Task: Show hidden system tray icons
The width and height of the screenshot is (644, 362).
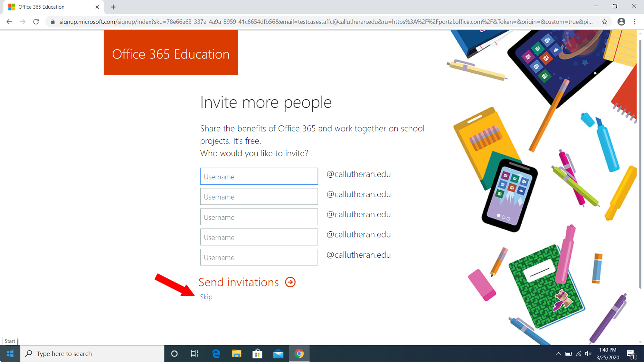Action: [558, 354]
